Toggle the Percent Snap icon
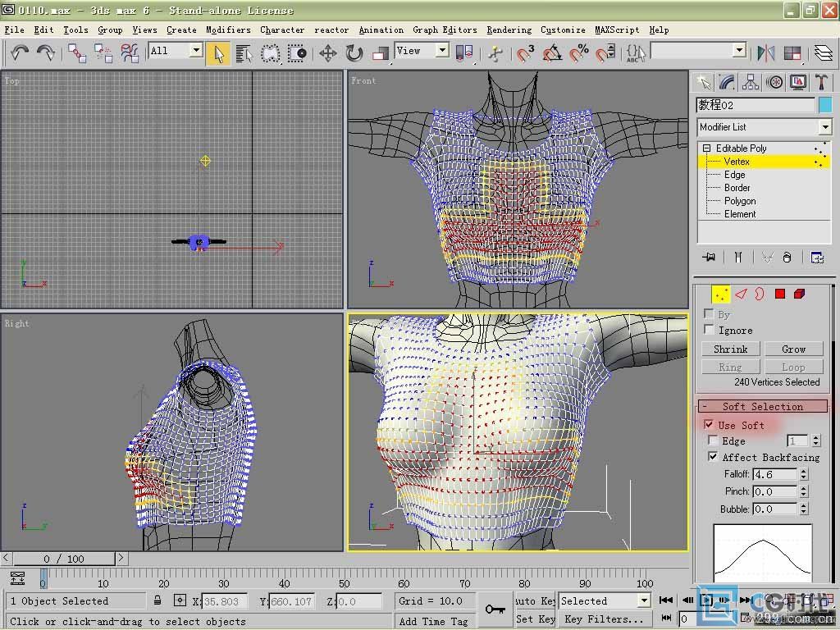The width and height of the screenshot is (840, 630). 578,53
